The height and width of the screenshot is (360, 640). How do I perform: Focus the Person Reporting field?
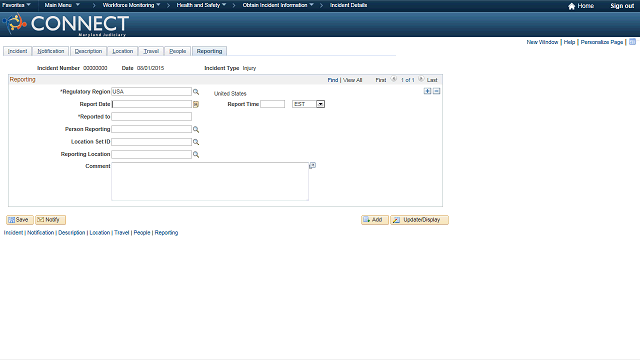[151, 129]
